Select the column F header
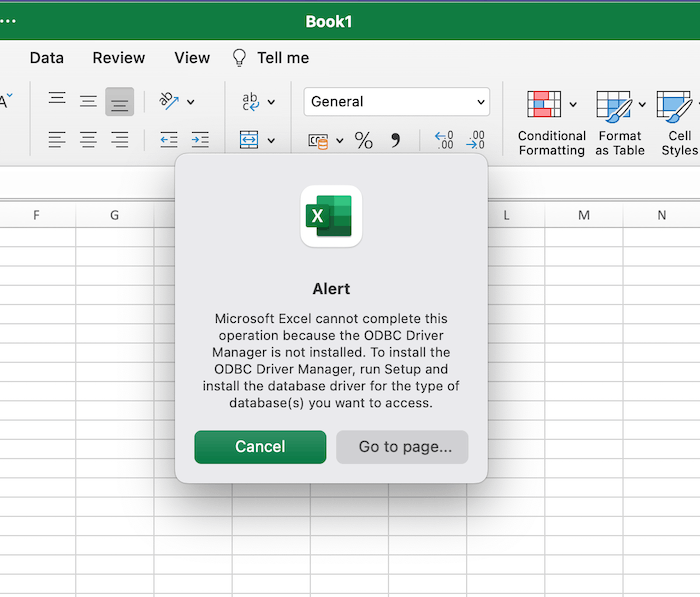Screen dimensions: 700x597 (36, 215)
